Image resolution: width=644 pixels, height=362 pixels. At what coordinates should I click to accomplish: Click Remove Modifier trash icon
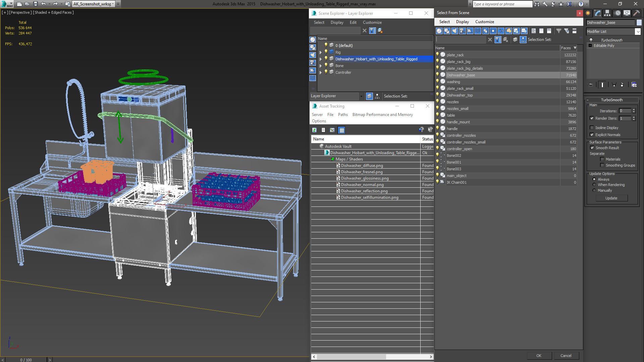click(622, 85)
